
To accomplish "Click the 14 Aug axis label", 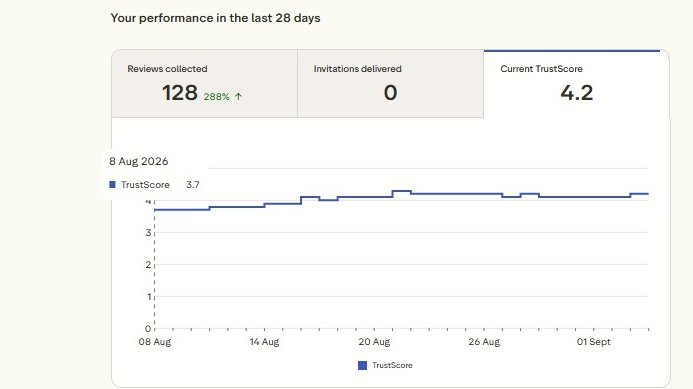I will (264, 342).
